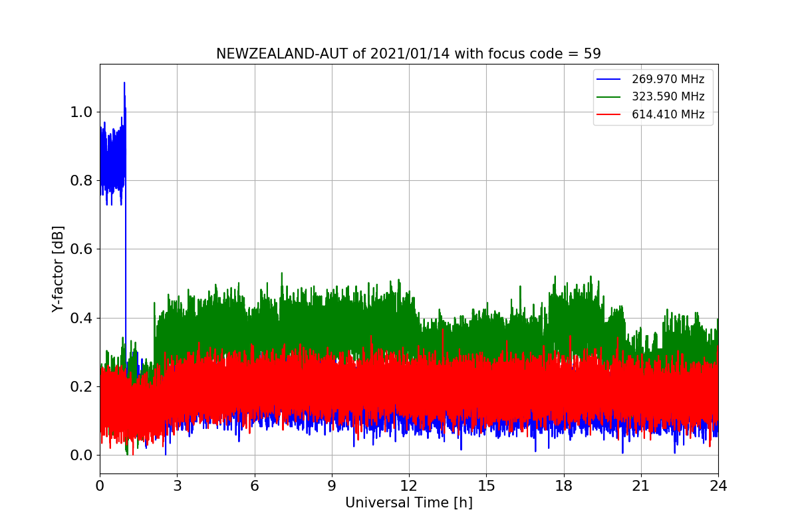
Task: Click the x-axis tick label 6
Action: 254,486
